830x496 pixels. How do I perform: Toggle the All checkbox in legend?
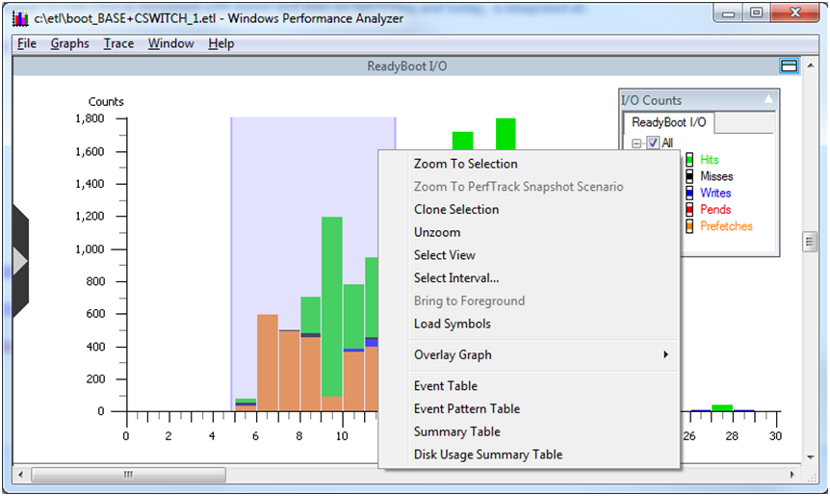(x=653, y=143)
